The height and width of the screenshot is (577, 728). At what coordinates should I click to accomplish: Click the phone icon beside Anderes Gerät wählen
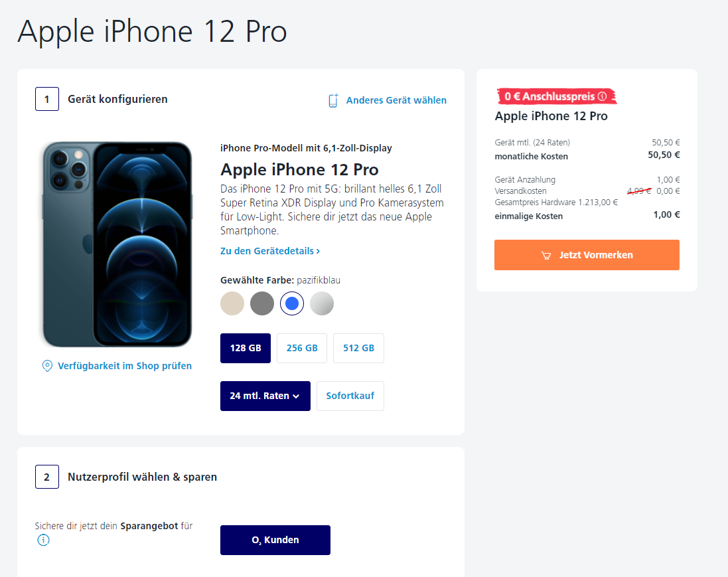[333, 100]
